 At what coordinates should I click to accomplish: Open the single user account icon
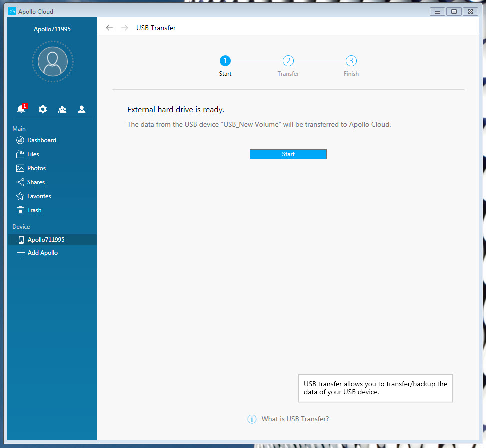82,109
